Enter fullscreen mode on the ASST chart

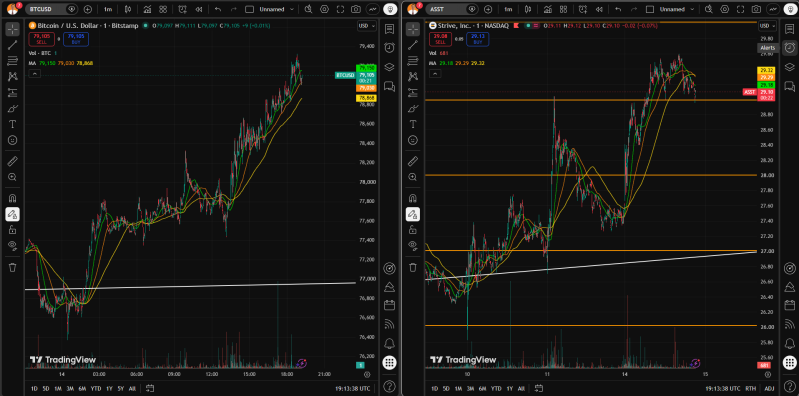click(741, 9)
